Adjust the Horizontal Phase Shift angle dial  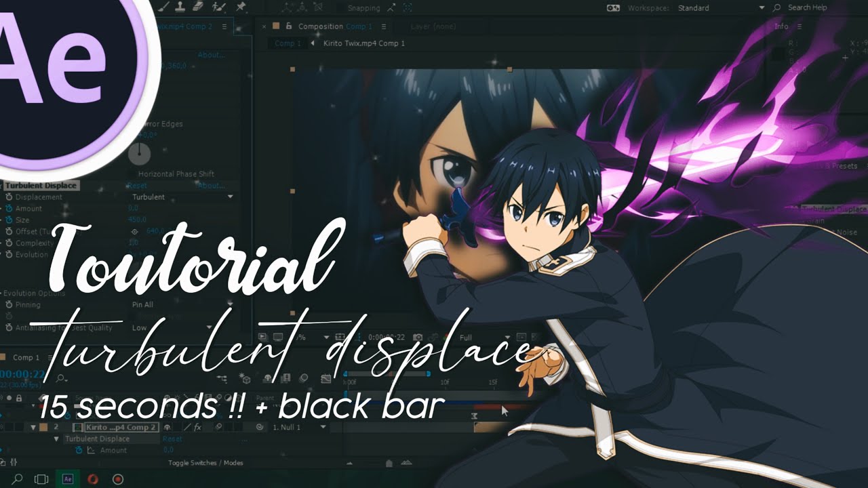click(x=139, y=154)
